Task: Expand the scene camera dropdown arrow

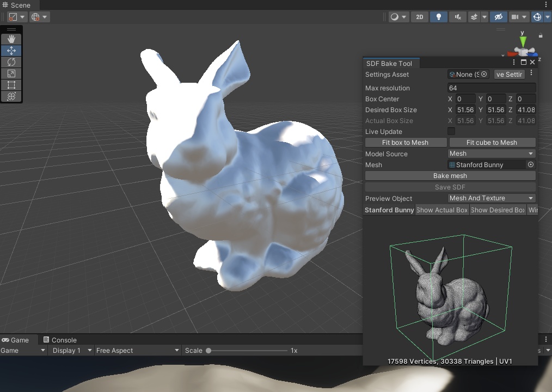Action: pyautogui.click(x=524, y=17)
